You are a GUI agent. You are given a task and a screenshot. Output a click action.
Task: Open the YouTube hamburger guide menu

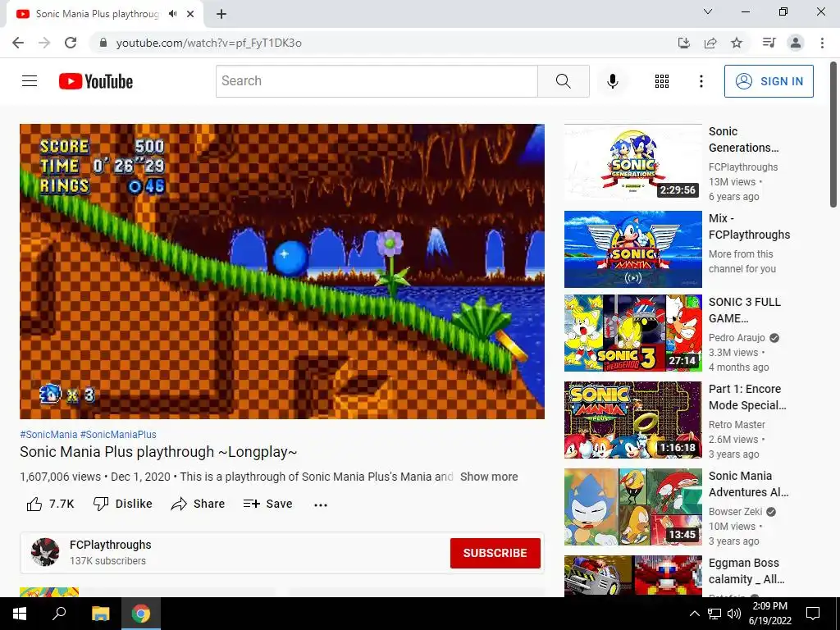(x=30, y=81)
